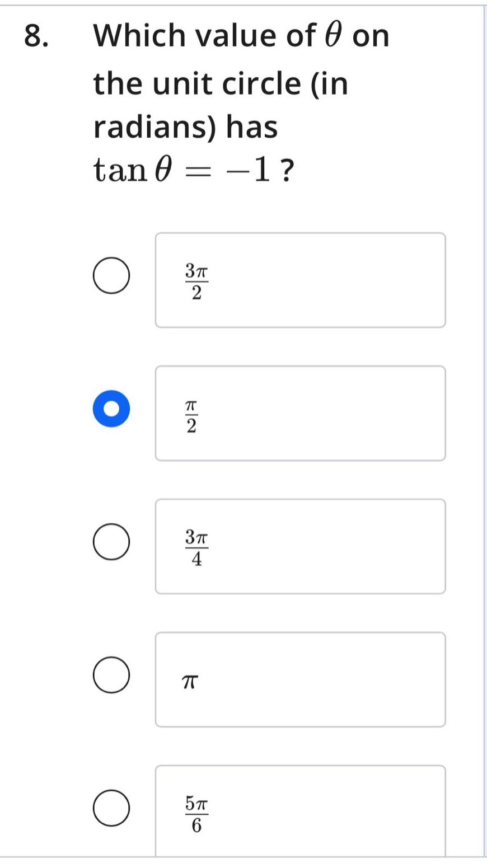487x868 pixels.
Task: Select the radio button for 3π/2
Action: pos(112,276)
